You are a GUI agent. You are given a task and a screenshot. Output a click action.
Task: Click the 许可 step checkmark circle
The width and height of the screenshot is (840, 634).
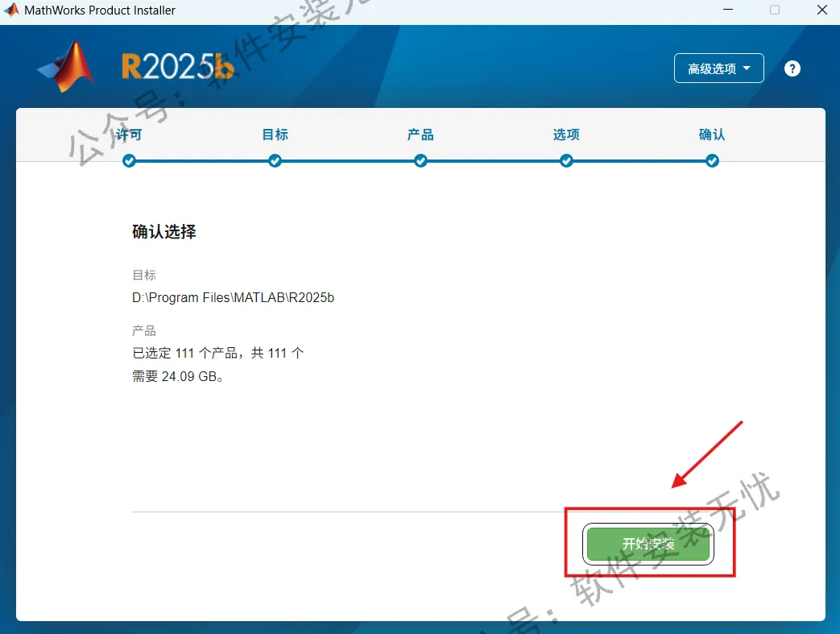129,161
